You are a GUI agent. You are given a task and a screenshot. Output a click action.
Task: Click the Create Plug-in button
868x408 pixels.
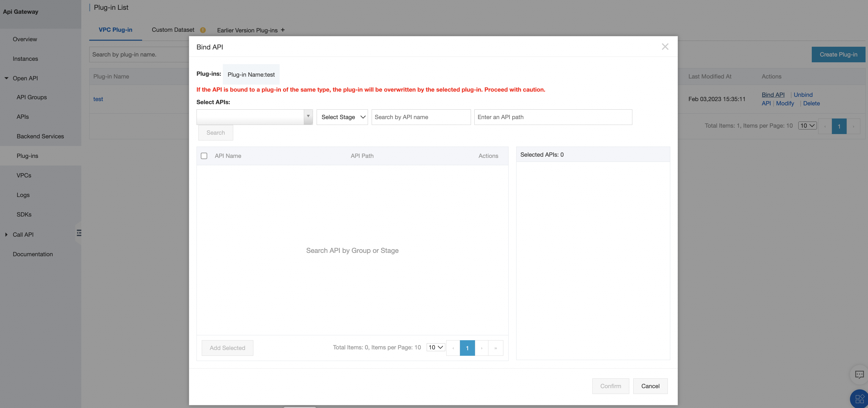tap(838, 55)
